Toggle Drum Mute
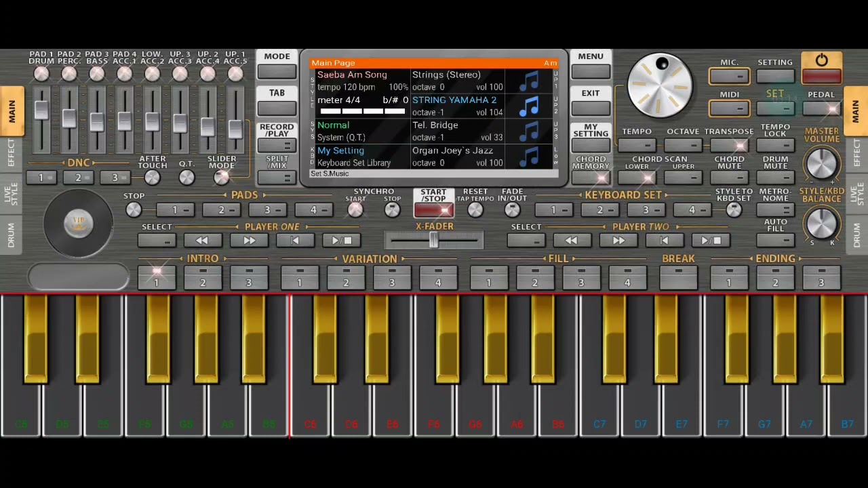Viewport: 868px width, 488px height. (x=775, y=178)
